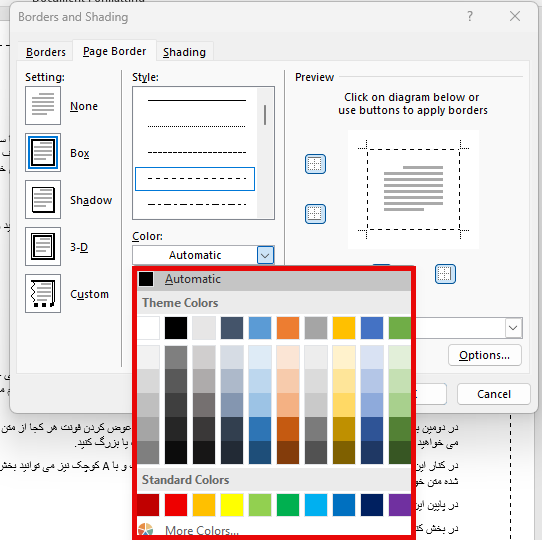Viewport: 542px width, 540px height.
Task: Choose the dash-dot line style
Action: 197,204
